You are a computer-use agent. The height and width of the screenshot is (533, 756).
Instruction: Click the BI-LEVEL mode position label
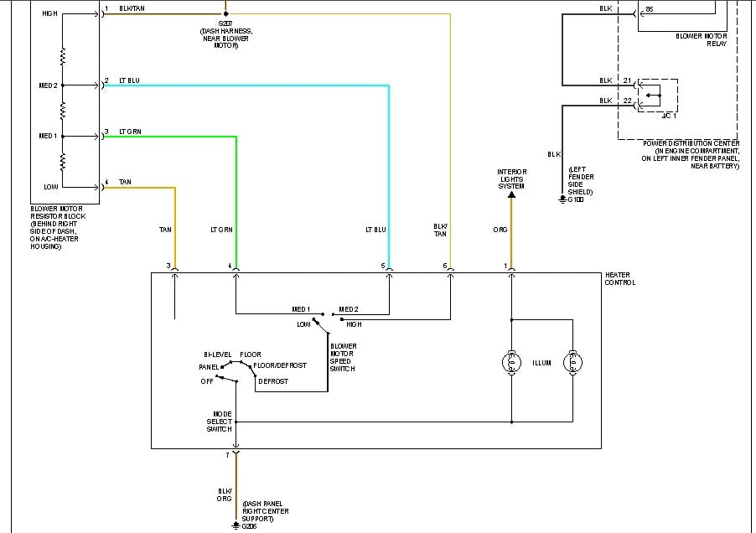217,354
